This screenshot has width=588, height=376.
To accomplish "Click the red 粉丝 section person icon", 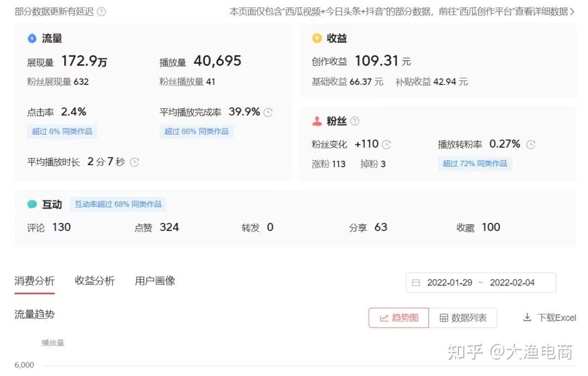I will [317, 121].
